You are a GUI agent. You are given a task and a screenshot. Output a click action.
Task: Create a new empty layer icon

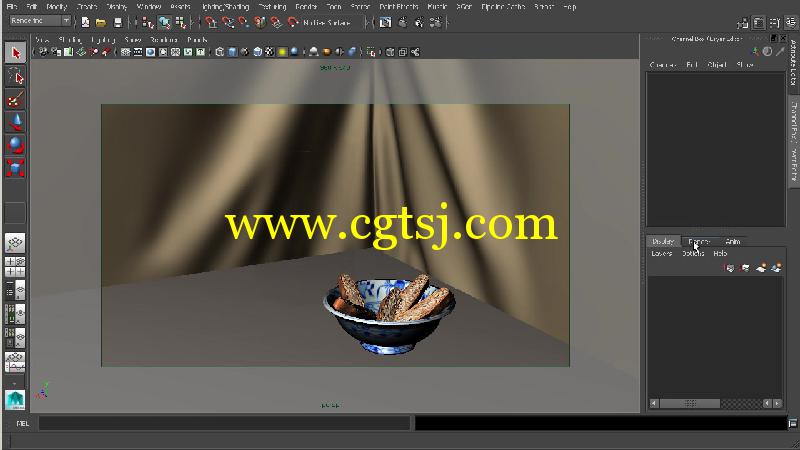(761, 268)
